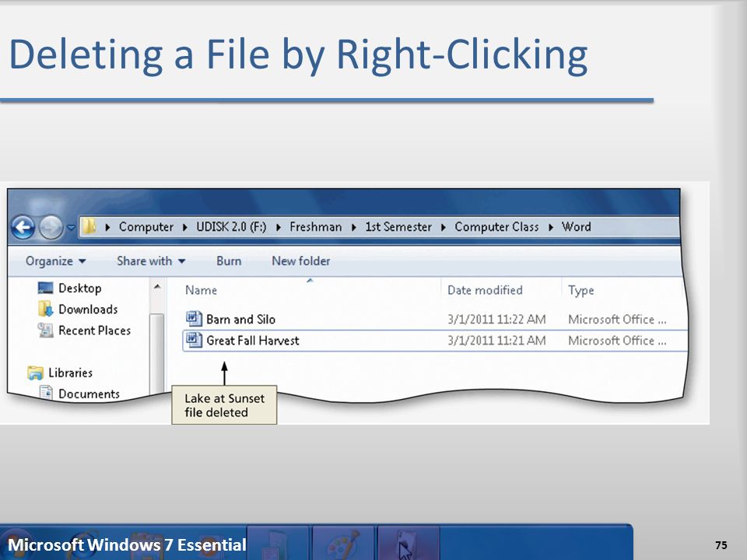
Task: Sort by Type column header
Action: [x=580, y=290]
